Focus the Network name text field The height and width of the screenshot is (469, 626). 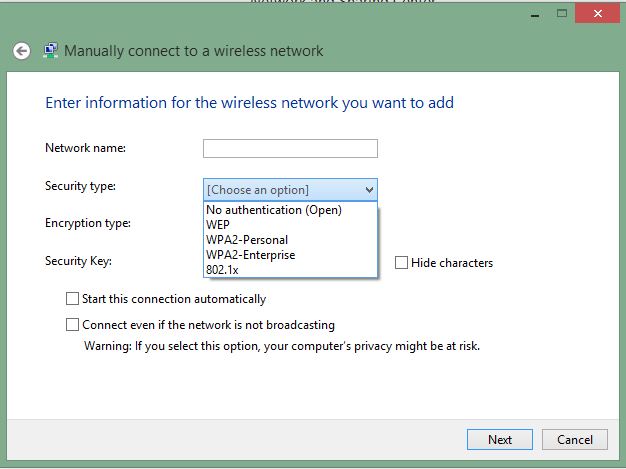290,148
